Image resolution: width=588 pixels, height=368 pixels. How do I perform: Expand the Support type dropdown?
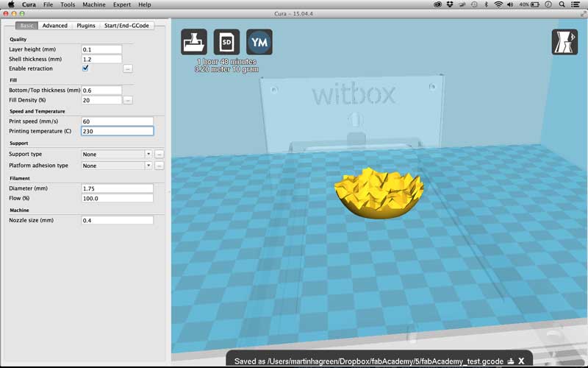coord(148,155)
